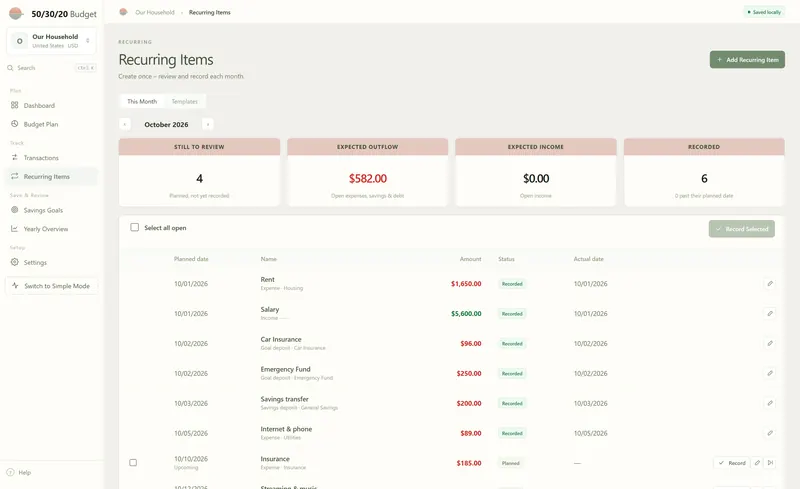Click the Internet & phone $89.00 amount

470,433
